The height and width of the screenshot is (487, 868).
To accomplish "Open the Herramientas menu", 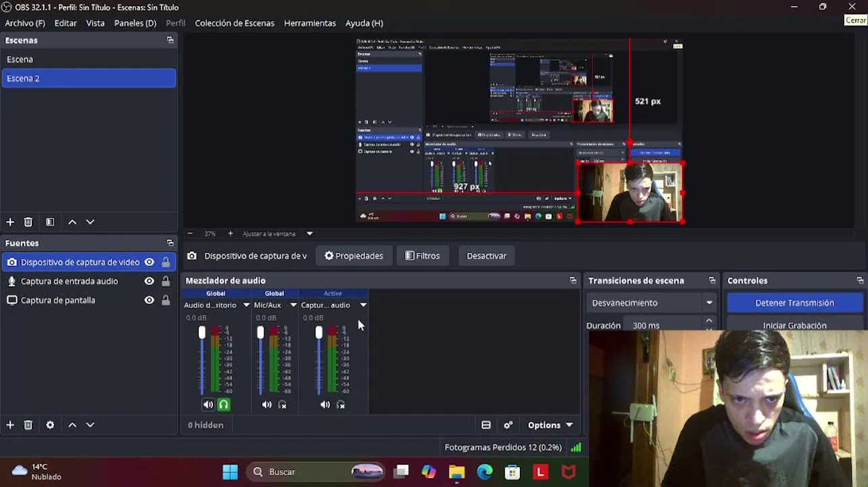I will (310, 23).
